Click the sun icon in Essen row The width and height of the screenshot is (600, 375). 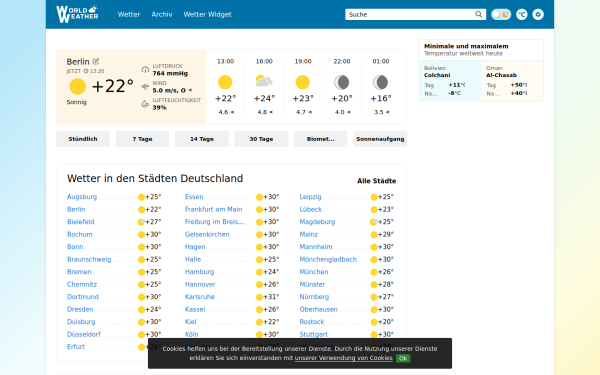[259, 197]
